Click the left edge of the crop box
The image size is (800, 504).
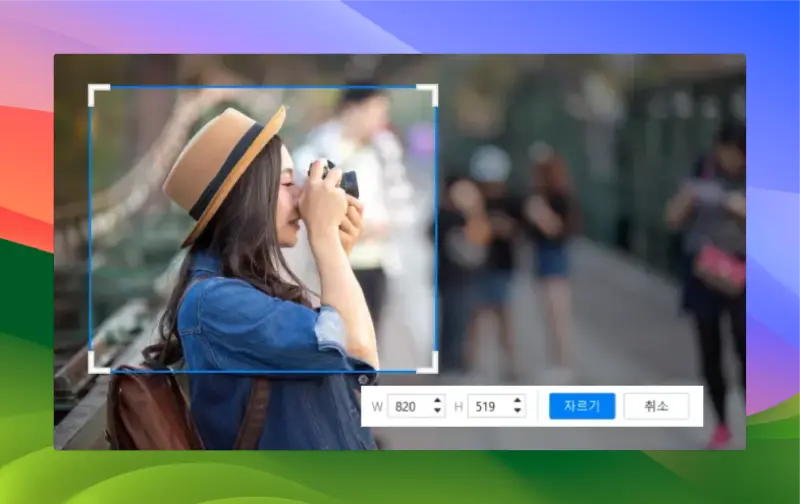tap(90, 229)
